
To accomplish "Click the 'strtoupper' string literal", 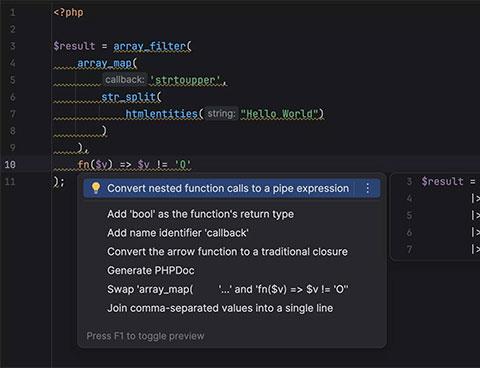I will (186, 80).
